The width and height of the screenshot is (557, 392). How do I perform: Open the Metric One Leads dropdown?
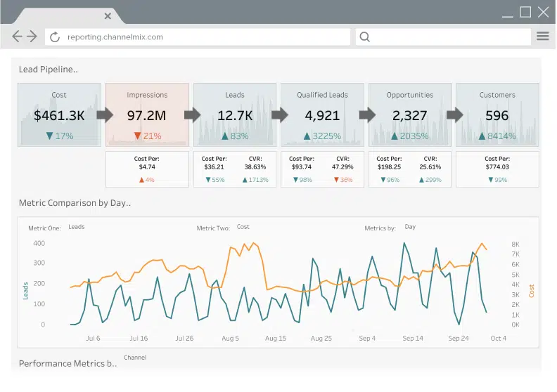[77, 227]
